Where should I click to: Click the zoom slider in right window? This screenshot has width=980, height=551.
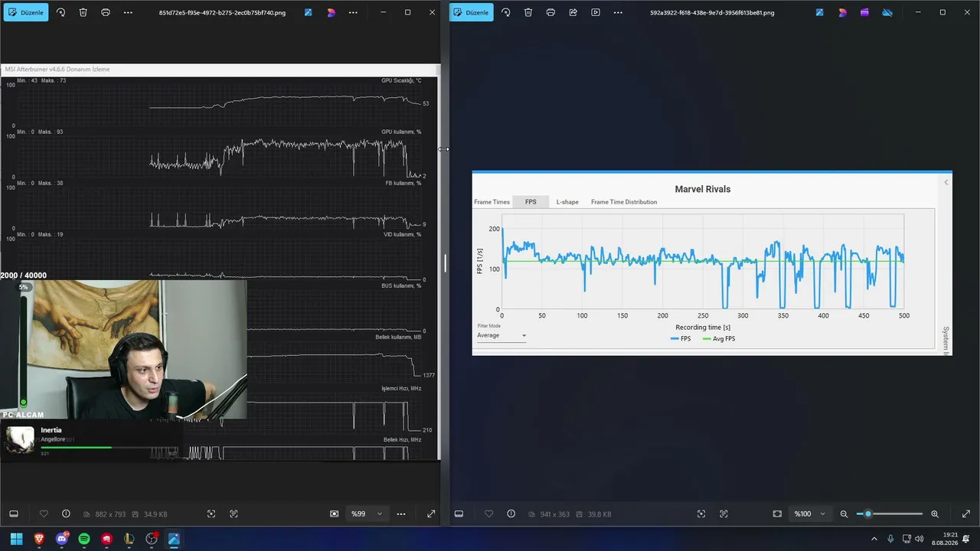tap(890, 514)
